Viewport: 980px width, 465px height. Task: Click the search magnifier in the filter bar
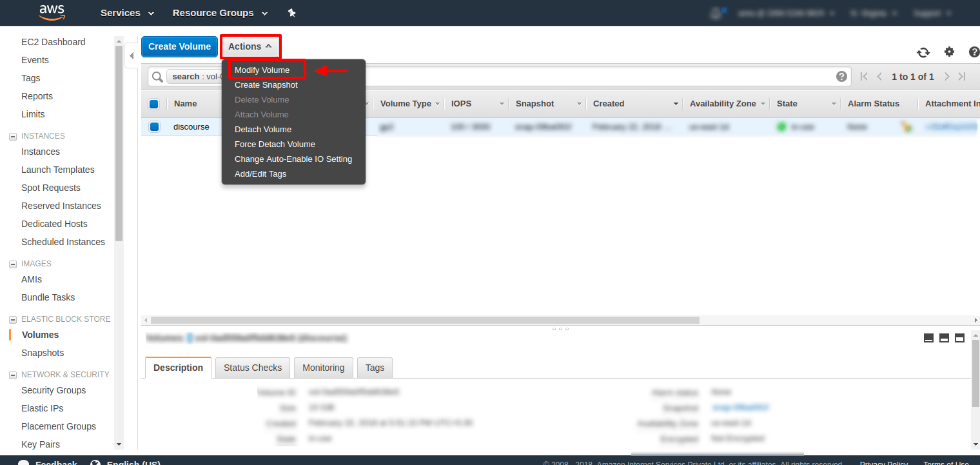[x=157, y=76]
